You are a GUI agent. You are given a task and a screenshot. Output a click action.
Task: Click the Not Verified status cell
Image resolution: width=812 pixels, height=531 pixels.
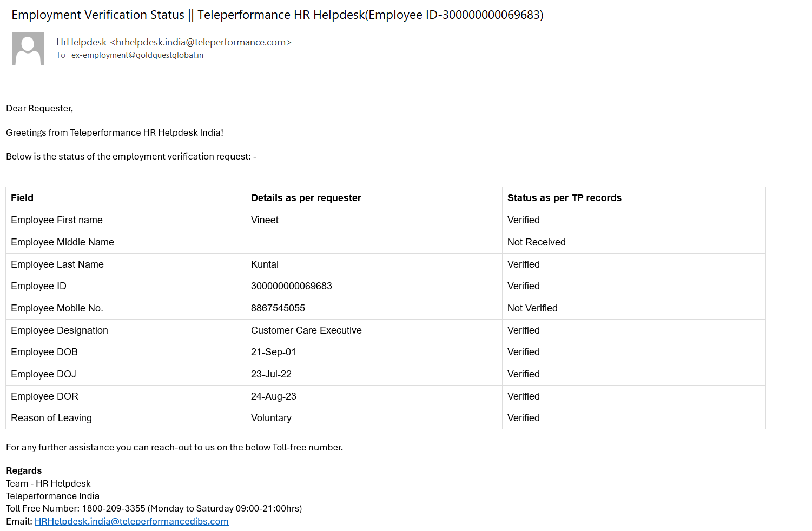[x=532, y=308]
